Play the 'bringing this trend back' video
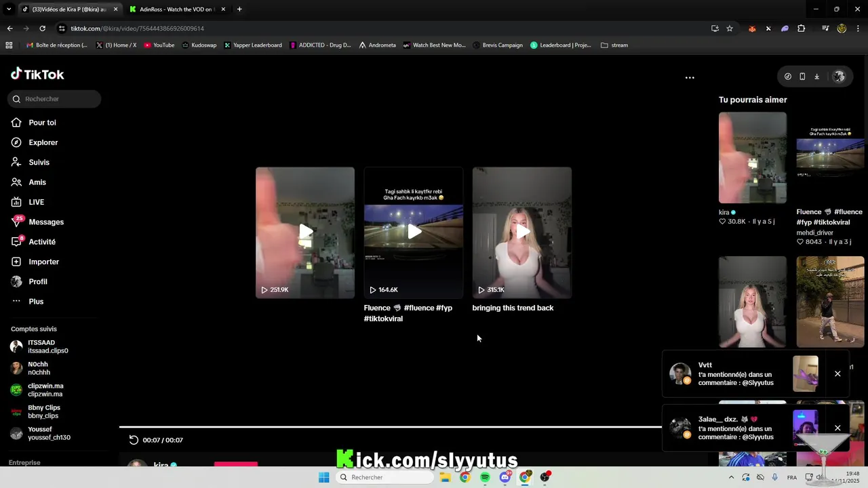This screenshot has width=868, height=488. pyautogui.click(x=522, y=232)
